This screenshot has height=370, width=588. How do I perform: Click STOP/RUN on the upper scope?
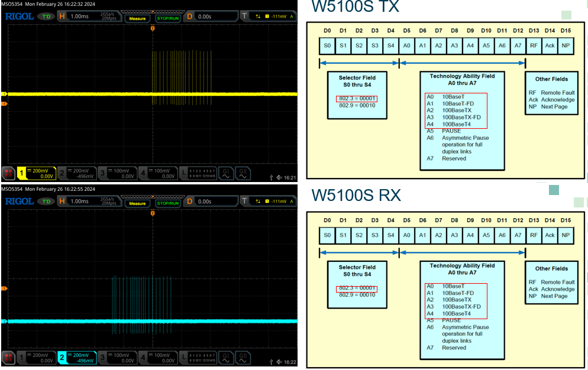(167, 18)
